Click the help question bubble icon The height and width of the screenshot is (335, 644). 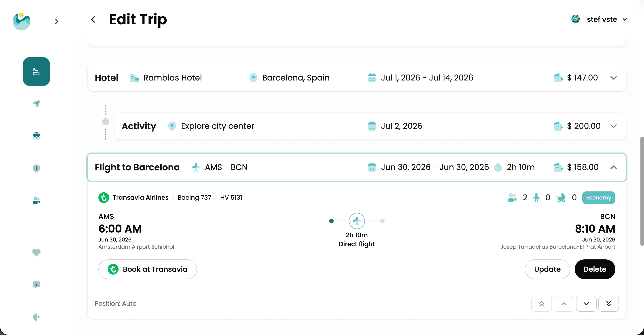pos(36,284)
